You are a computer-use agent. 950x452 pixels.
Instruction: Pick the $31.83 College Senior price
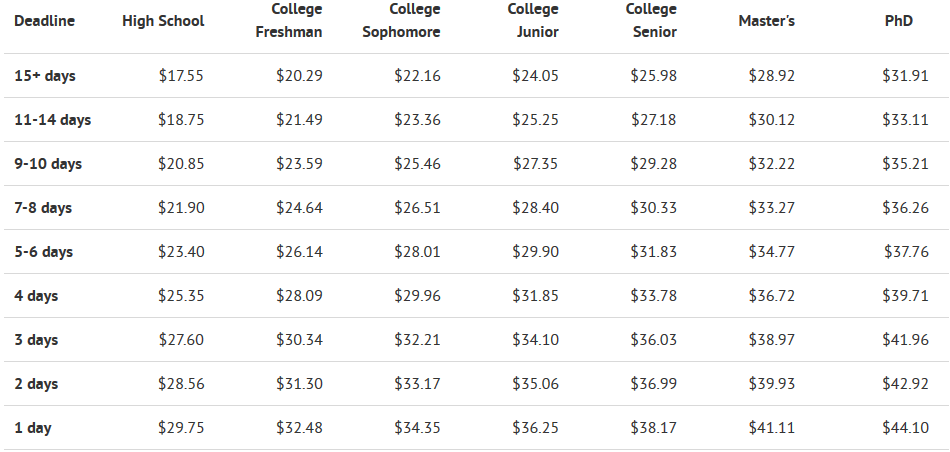654,252
